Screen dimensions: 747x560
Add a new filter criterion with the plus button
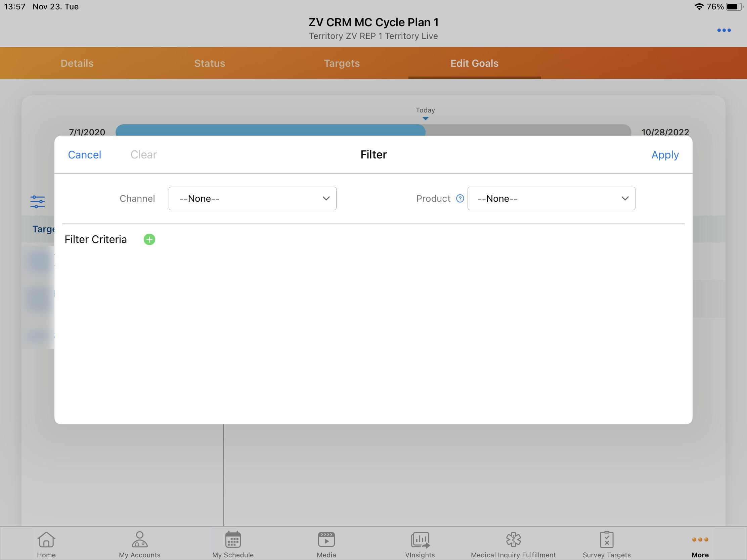click(x=149, y=239)
